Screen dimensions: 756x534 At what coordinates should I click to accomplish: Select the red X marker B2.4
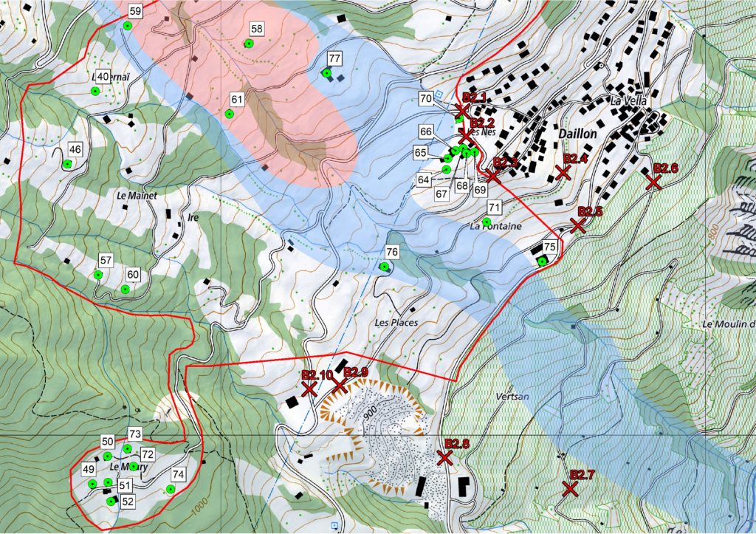pyautogui.click(x=563, y=171)
